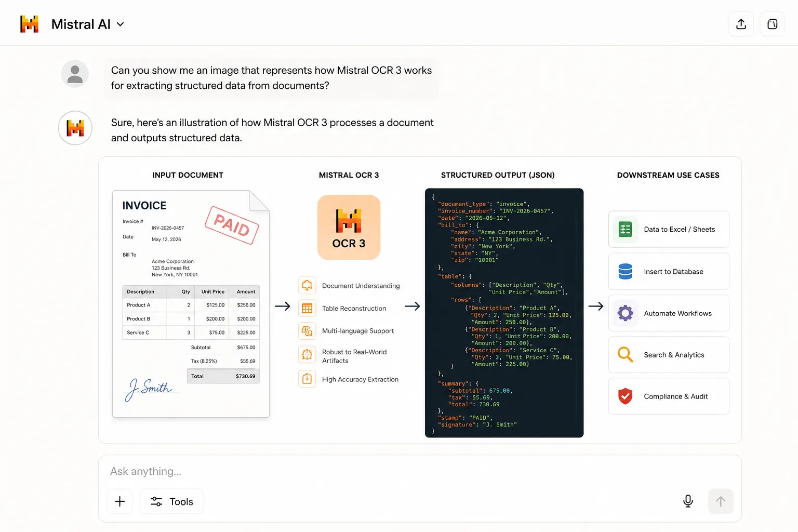The width and height of the screenshot is (798, 532).
Task: Click "Acme Corporation" in the Bill To section
Action: [172, 261]
